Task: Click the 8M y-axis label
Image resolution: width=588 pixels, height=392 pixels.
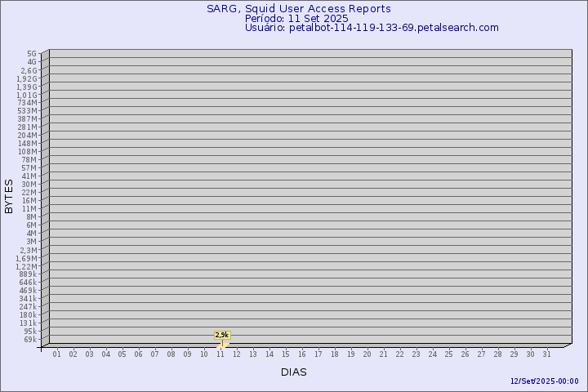Action: [x=30, y=216]
